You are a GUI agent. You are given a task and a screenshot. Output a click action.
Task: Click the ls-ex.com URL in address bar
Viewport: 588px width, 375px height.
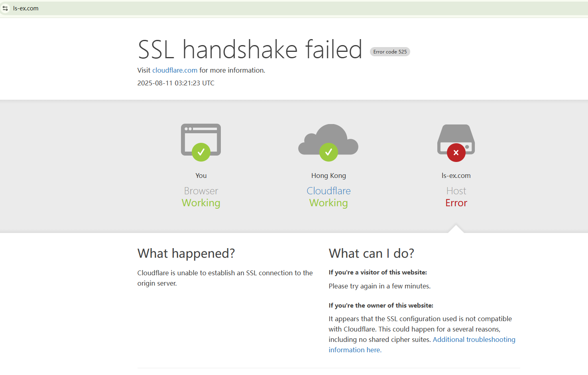click(26, 8)
